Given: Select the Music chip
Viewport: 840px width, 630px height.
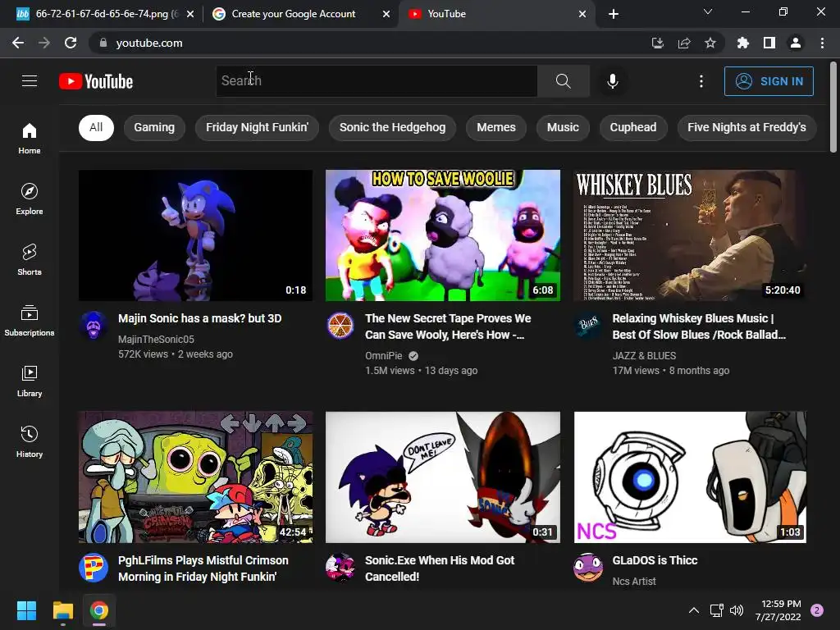Looking at the screenshot, I should coord(563,127).
